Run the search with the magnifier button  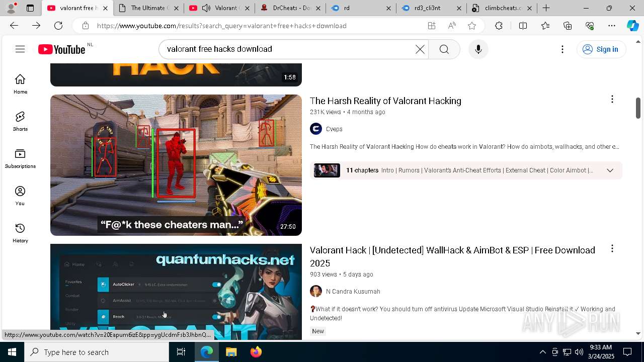[x=444, y=49]
